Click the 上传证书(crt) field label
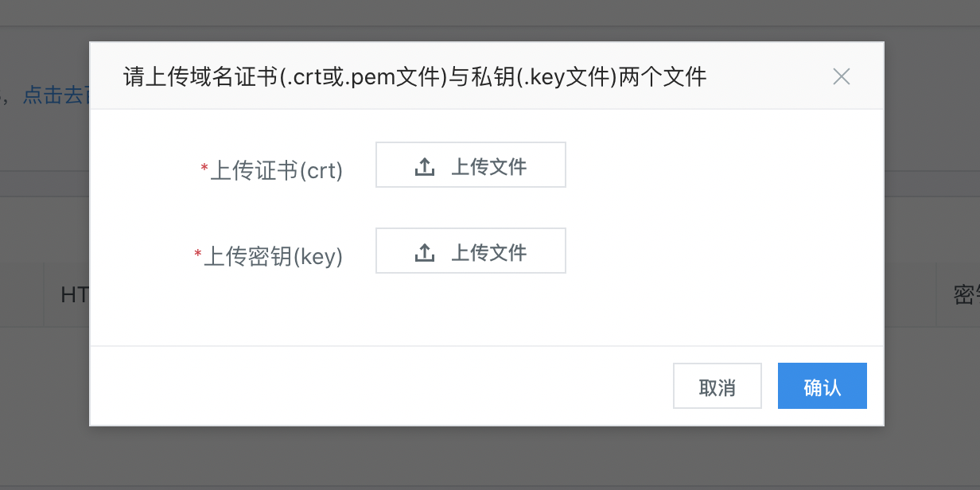This screenshot has width=980, height=490. 276,170
